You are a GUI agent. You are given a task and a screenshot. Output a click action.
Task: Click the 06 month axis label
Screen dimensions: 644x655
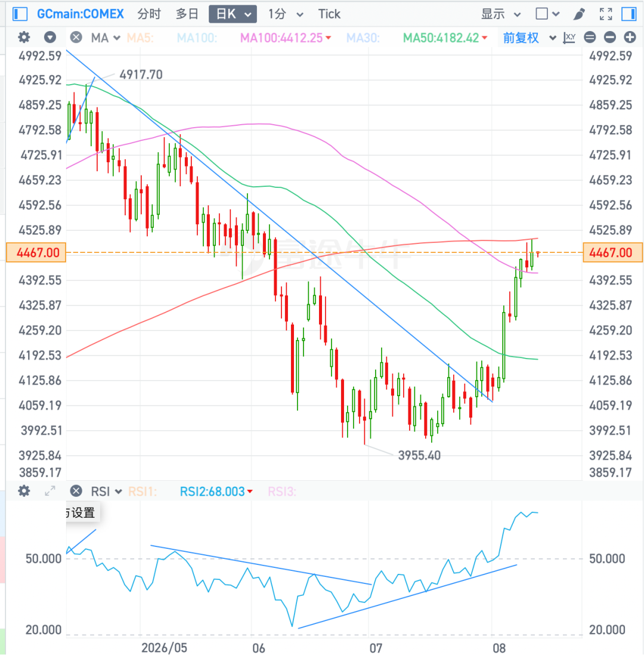[259, 648]
